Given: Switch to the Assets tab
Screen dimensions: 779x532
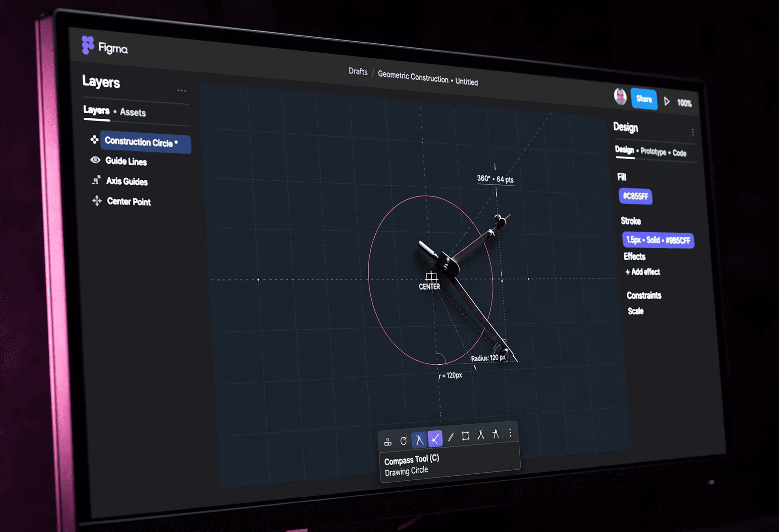Looking at the screenshot, I should (x=133, y=112).
